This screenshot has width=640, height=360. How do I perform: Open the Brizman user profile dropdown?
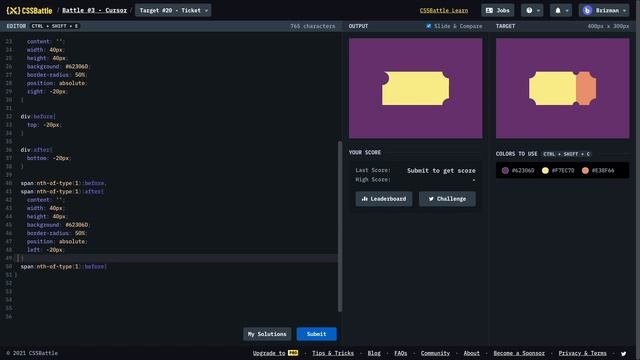pyautogui.click(x=604, y=10)
